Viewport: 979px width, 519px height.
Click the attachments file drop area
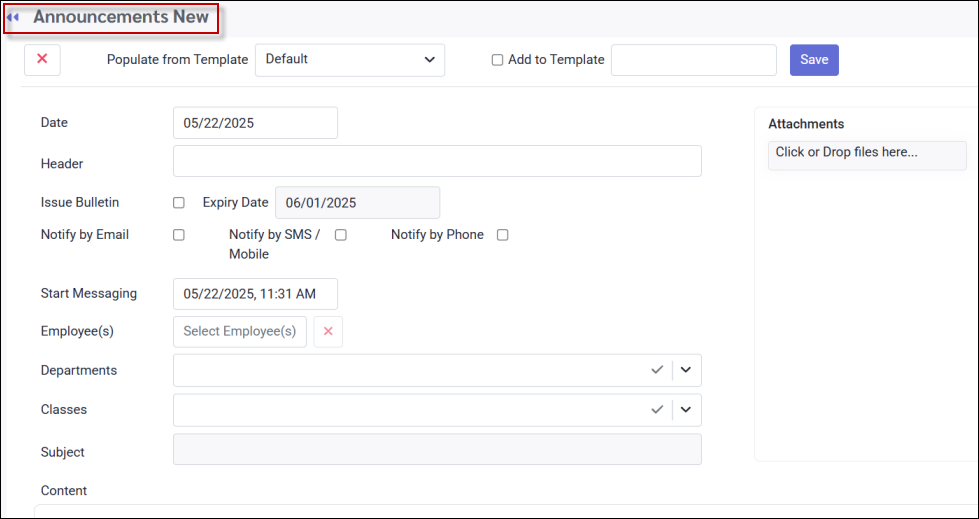coord(867,156)
